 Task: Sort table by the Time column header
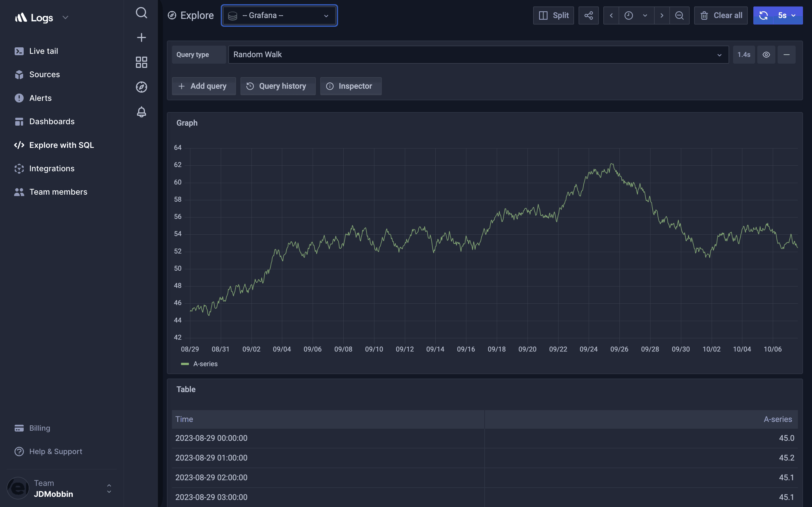pos(184,419)
